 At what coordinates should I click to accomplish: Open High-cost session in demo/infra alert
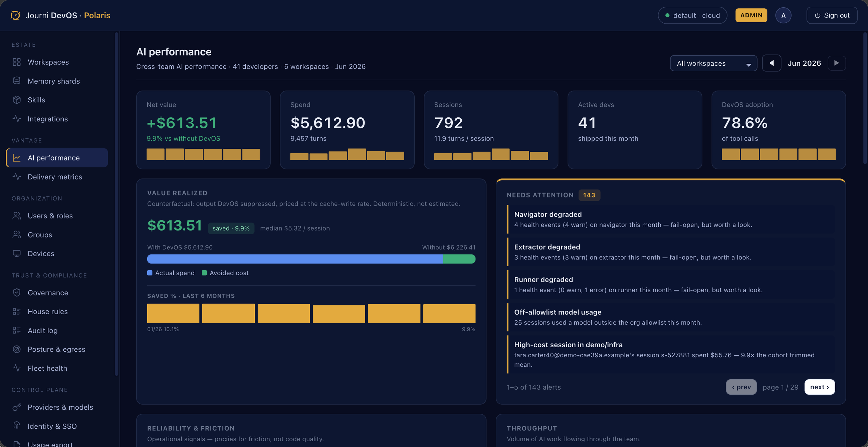click(x=671, y=355)
